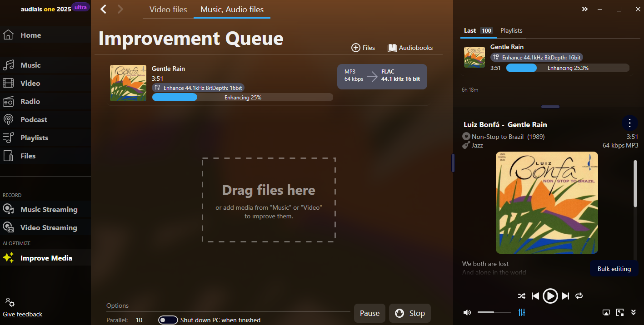Open user settings icon above Give feedback
644x325 pixels.
[x=10, y=302]
